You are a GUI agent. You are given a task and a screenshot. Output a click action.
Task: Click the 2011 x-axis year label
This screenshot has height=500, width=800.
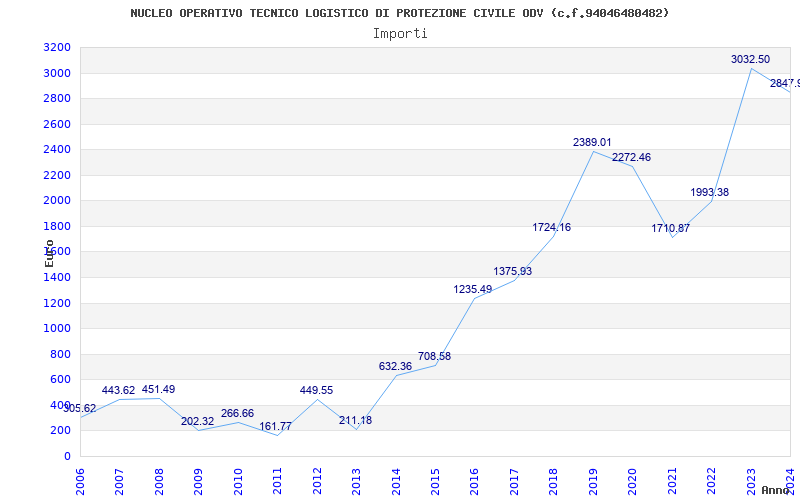278,482
